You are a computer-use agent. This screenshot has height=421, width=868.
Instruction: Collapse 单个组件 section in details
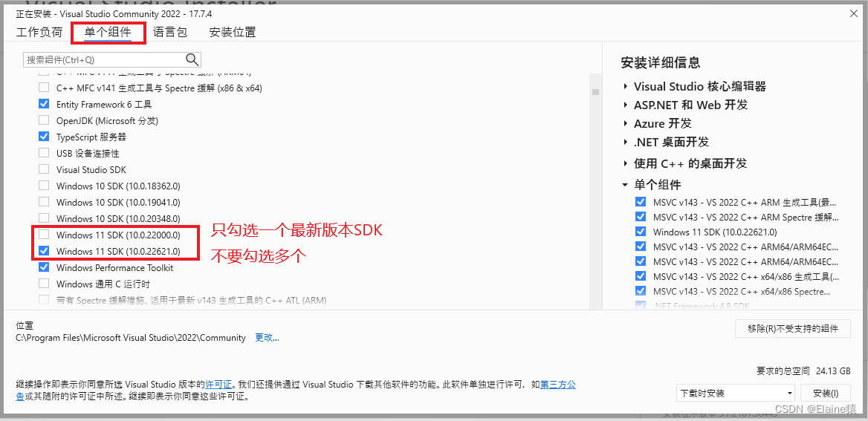(625, 185)
